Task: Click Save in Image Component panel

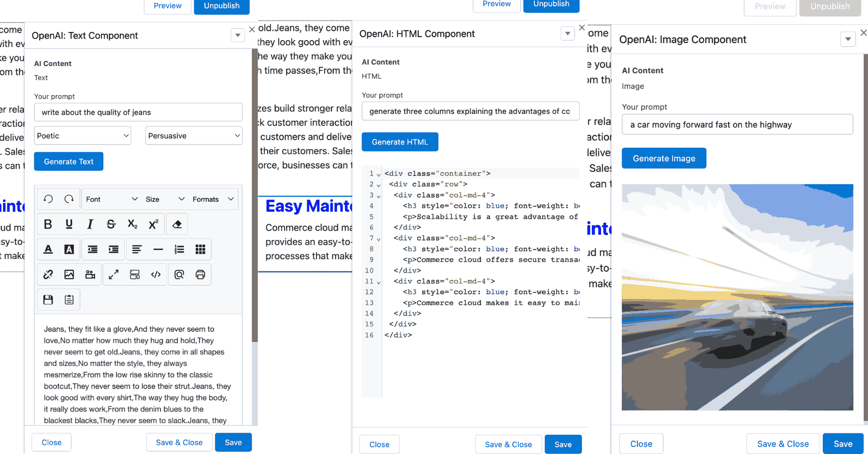Action: pyautogui.click(x=843, y=443)
